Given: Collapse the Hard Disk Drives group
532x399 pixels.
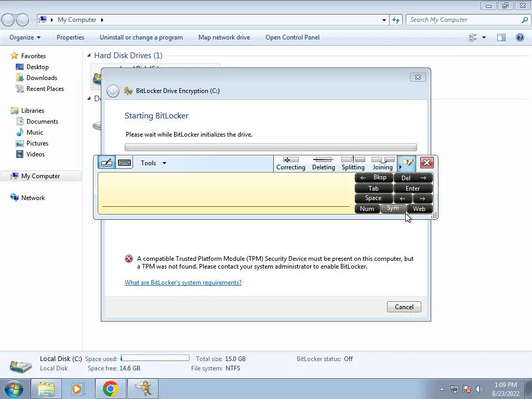Looking at the screenshot, I should point(89,55).
